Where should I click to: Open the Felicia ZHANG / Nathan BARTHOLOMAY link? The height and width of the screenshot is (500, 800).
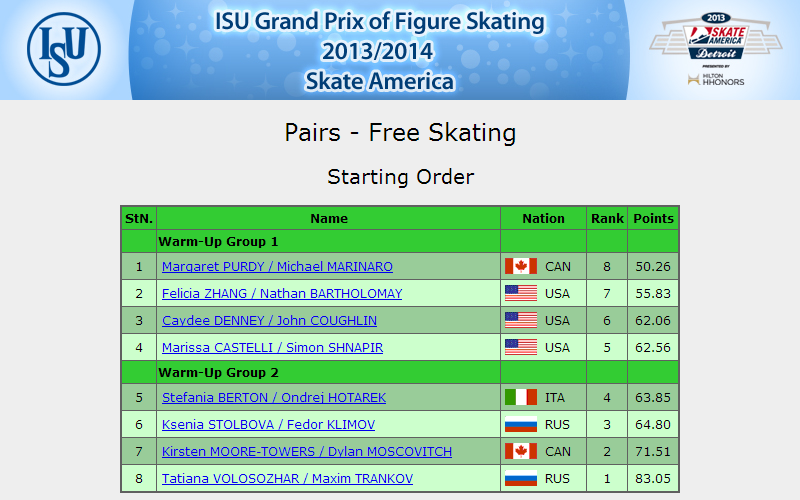[x=282, y=294]
